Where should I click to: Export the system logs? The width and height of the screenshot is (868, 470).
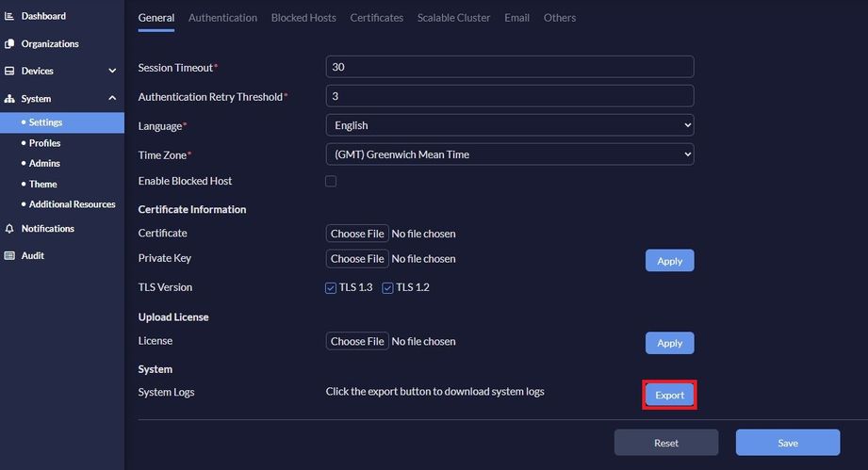point(669,395)
